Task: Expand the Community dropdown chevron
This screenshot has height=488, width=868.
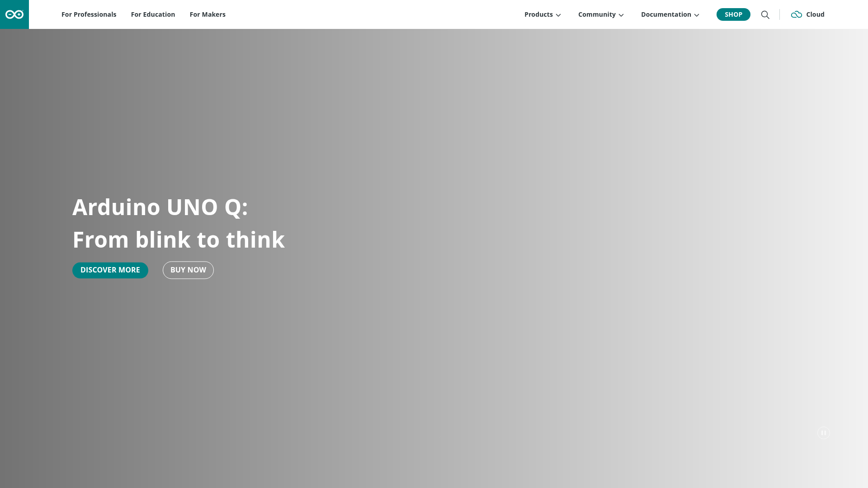Action: point(621,15)
